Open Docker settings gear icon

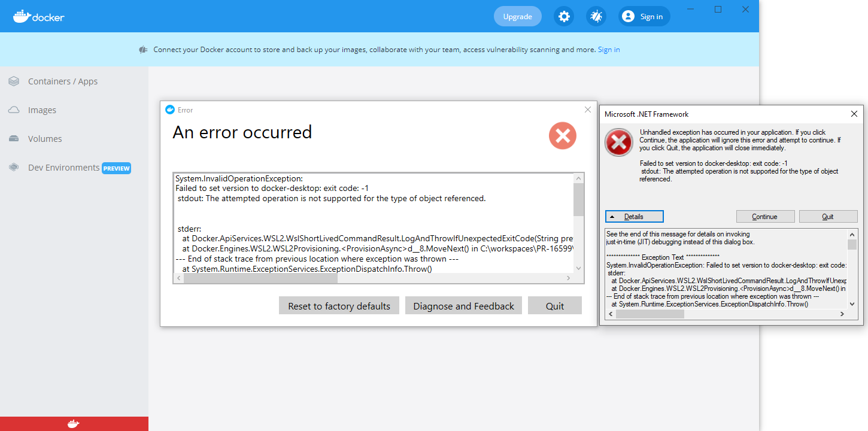point(563,17)
